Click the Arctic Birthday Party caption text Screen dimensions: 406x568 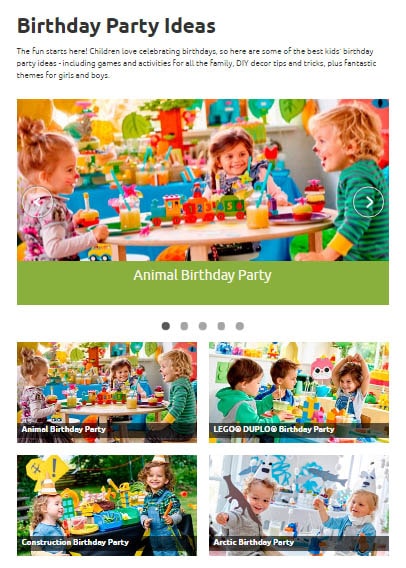254,542
